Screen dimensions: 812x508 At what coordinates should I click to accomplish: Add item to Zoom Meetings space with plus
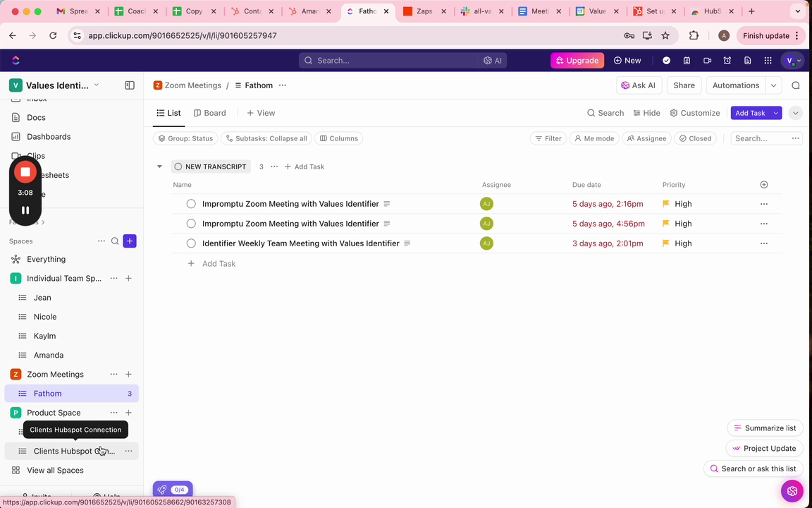pos(128,374)
